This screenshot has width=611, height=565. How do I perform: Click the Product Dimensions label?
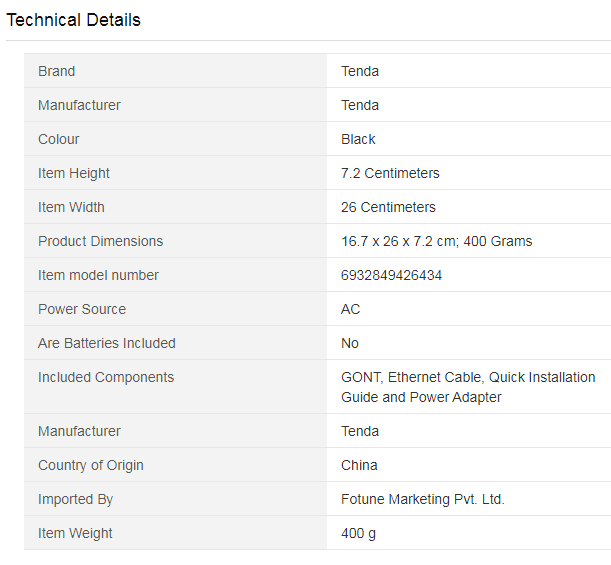click(100, 241)
